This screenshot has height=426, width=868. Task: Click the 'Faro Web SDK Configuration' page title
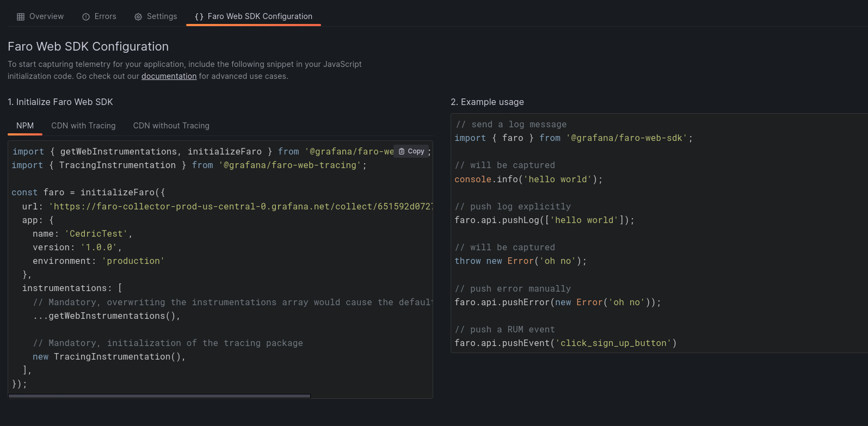(88, 47)
